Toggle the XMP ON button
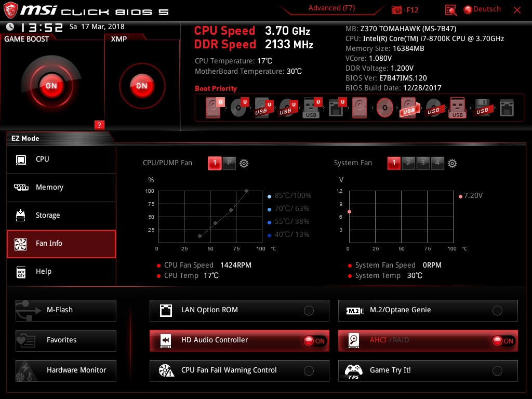Viewport: 532px width, 399px height. point(142,86)
